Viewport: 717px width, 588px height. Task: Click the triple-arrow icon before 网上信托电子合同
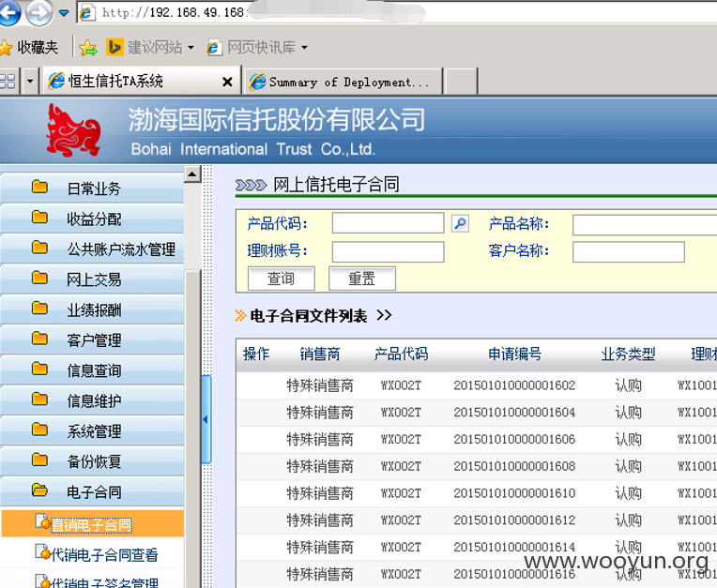(251, 185)
